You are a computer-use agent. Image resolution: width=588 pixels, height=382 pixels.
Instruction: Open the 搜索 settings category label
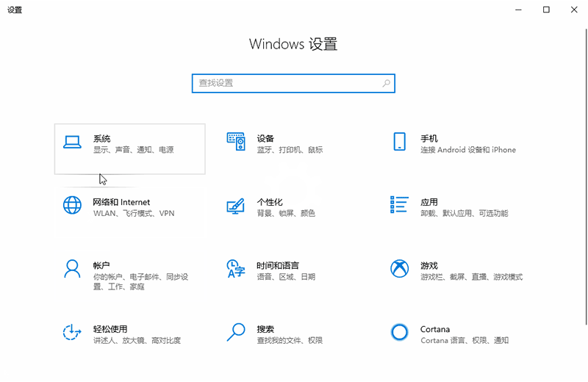(x=265, y=329)
